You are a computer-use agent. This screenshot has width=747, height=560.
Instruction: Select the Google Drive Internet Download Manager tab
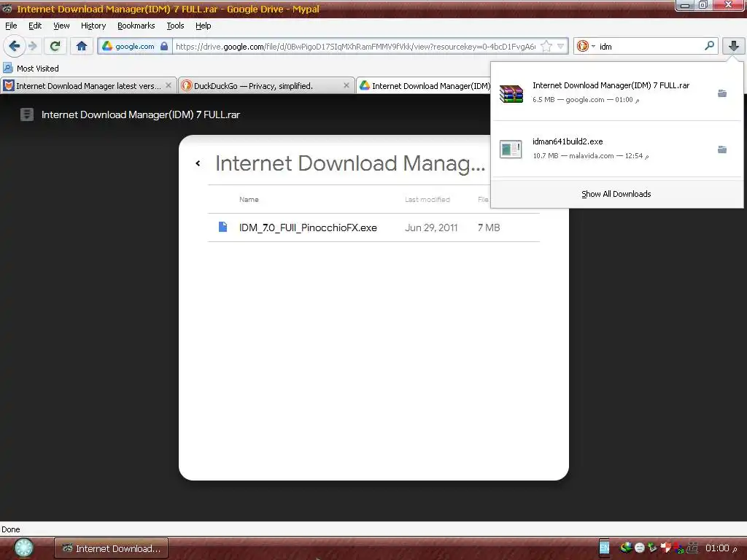pyautogui.click(x=424, y=86)
